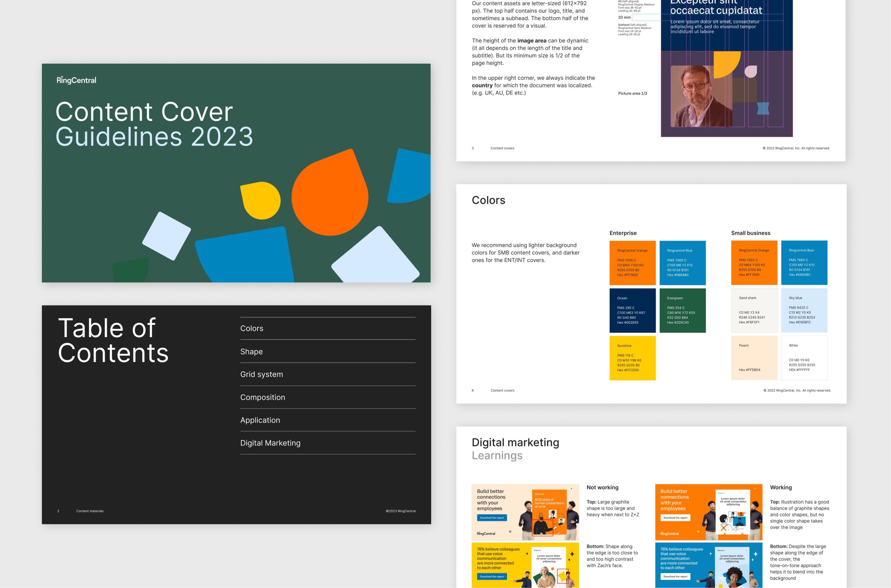Screen dimensions: 891x588
Task: Click the yellow shape on green cover
Action: [x=260, y=201]
